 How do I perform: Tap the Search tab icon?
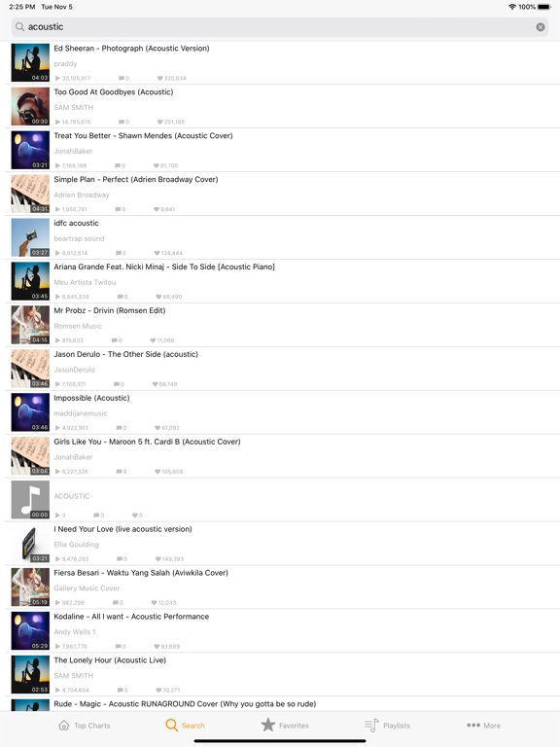[171, 725]
